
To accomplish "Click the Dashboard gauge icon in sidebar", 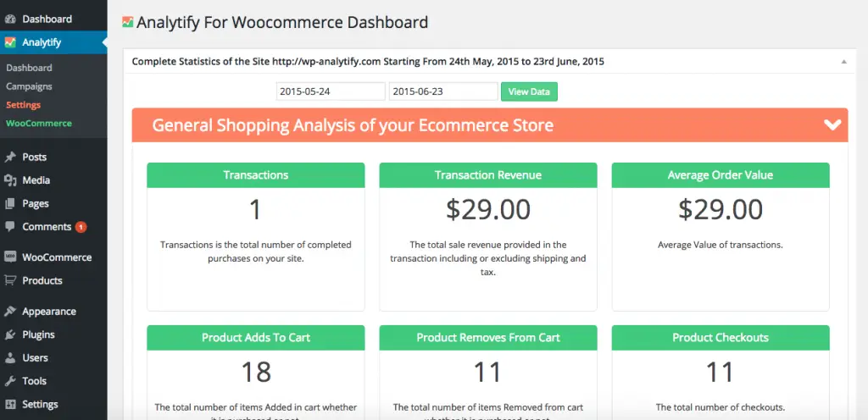I will (x=10, y=19).
